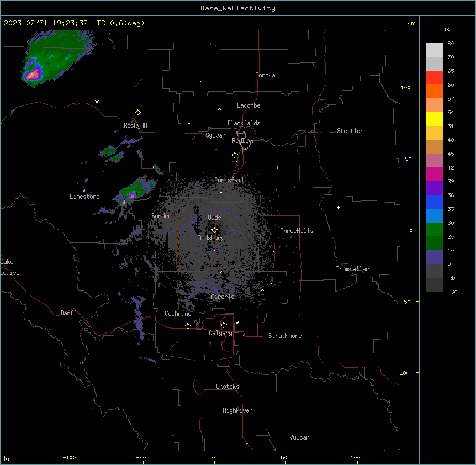Viewport: 476px width, 465px height.
Task: Click the Ponoka city label
Action: pos(265,75)
